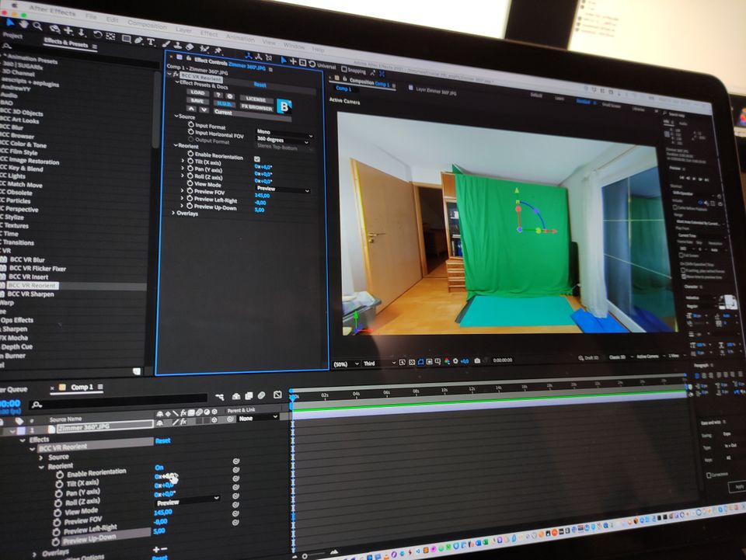
Task: Click the LOAD preset button
Action: 197,92
